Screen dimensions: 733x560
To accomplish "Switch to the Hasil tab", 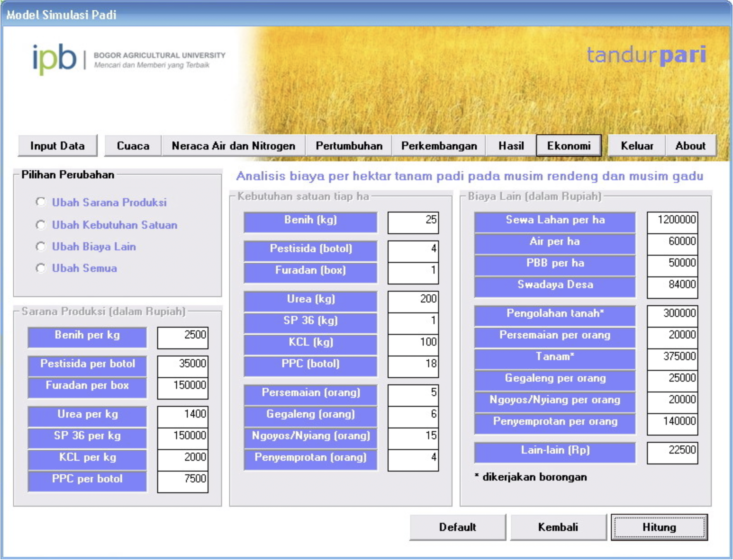I will (x=511, y=146).
